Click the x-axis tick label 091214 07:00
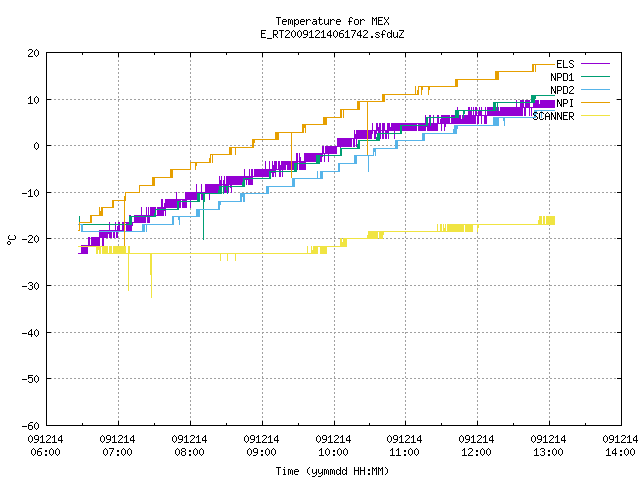The image size is (640, 480). pyautogui.click(x=117, y=446)
